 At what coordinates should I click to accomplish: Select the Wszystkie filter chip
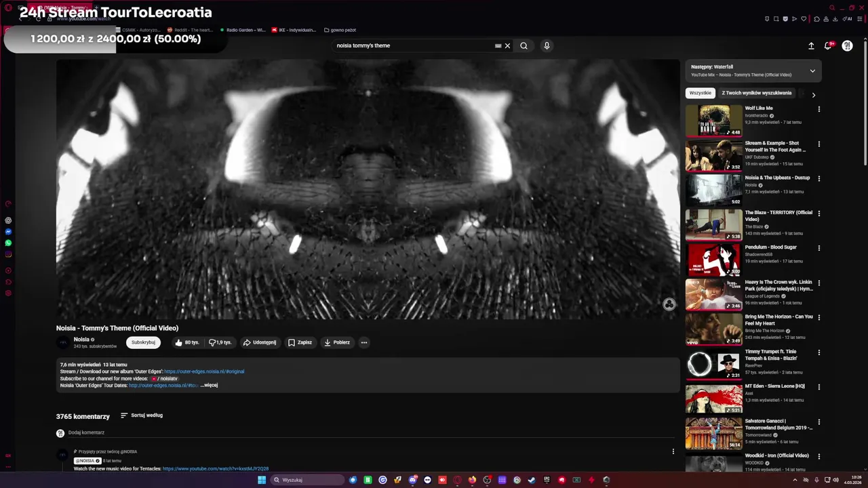click(701, 93)
